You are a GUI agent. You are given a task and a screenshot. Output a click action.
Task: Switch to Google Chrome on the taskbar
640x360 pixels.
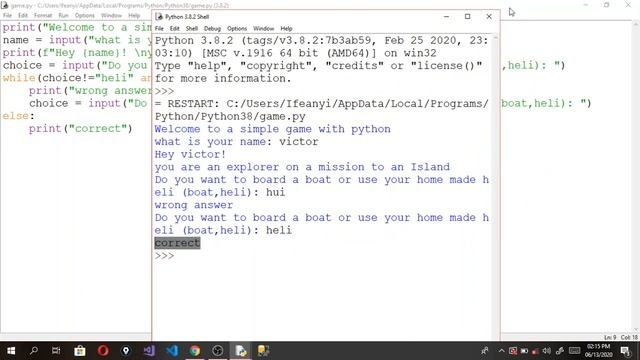195,351
